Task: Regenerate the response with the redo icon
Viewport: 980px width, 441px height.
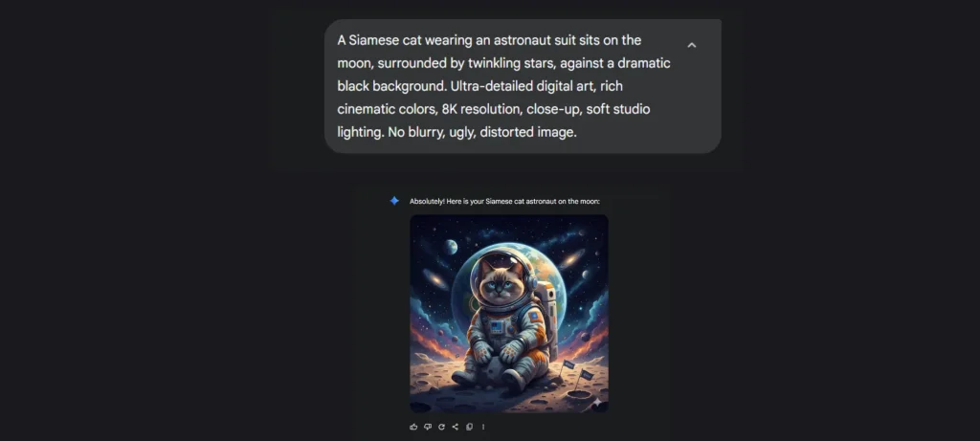Action: pyautogui.click(x=441, y=427)
